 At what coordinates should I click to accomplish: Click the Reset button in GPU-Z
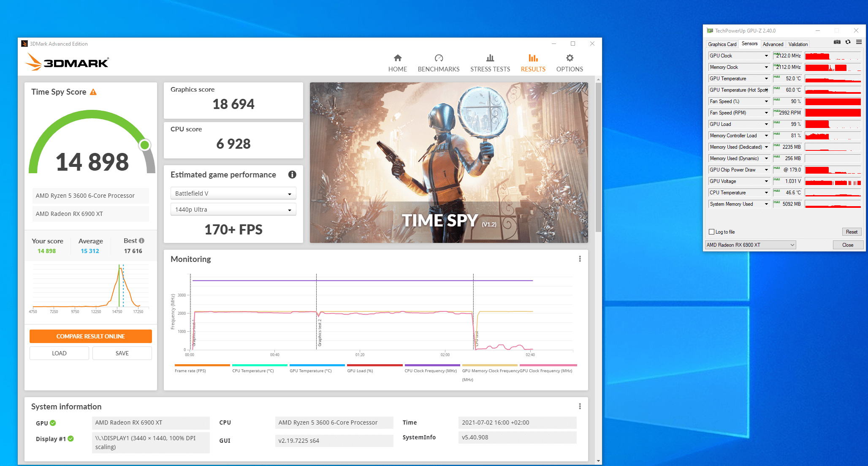tap(852, 232)
